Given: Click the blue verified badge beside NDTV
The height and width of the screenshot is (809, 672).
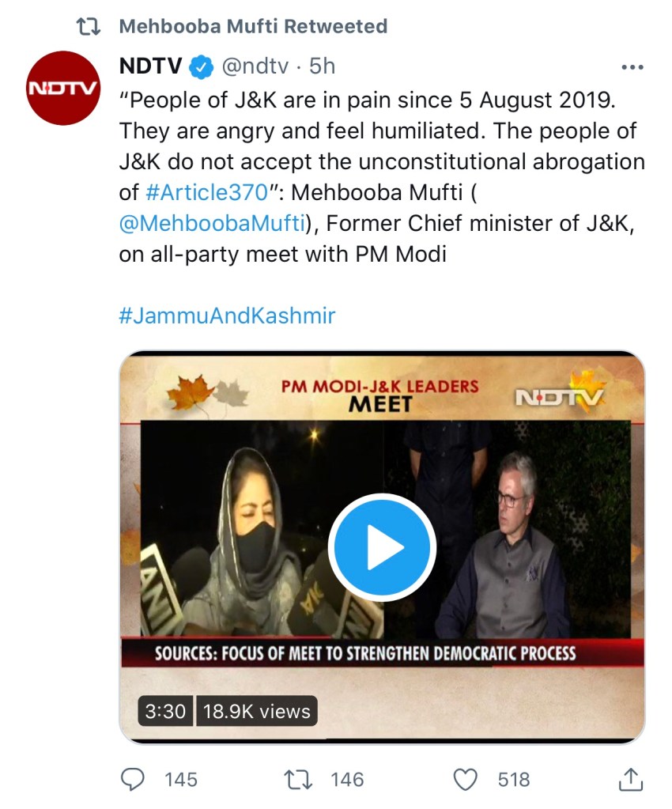Looking at the screenshot, I should coord(202,66).
